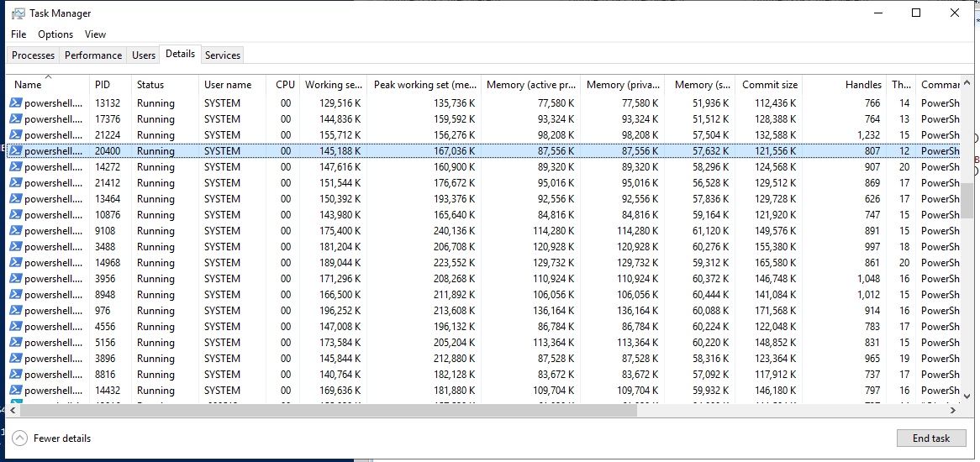Image resolution: width=980 pixels, height=462 pixels.
Task: Click PowerShell icon of PID 10876 row
Action: click(x=16, y=215)
